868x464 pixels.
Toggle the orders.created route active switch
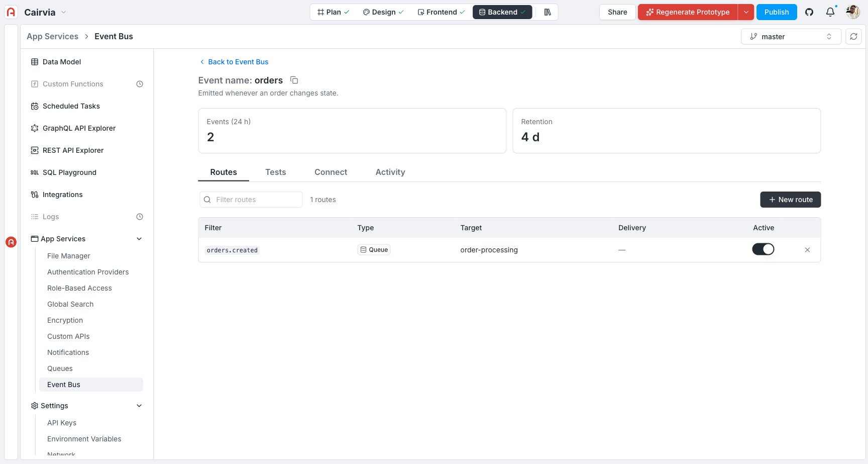click(763, 249)
